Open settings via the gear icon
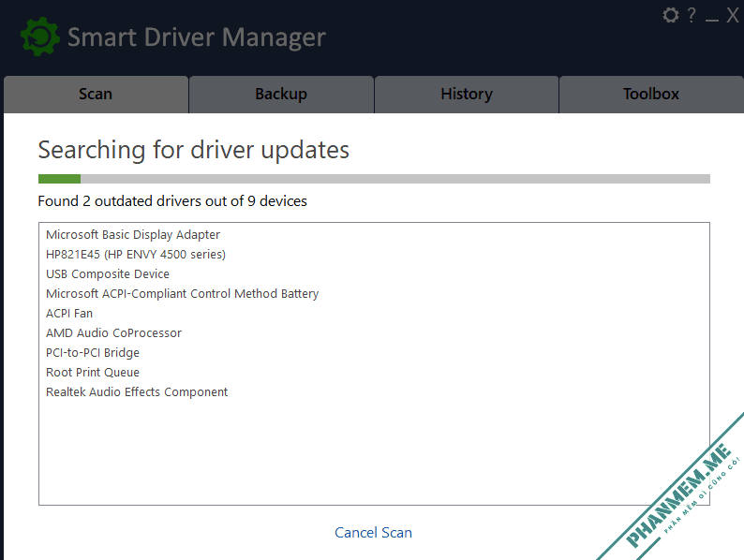Viewport: 744px width, 560px height. [671, 15]
